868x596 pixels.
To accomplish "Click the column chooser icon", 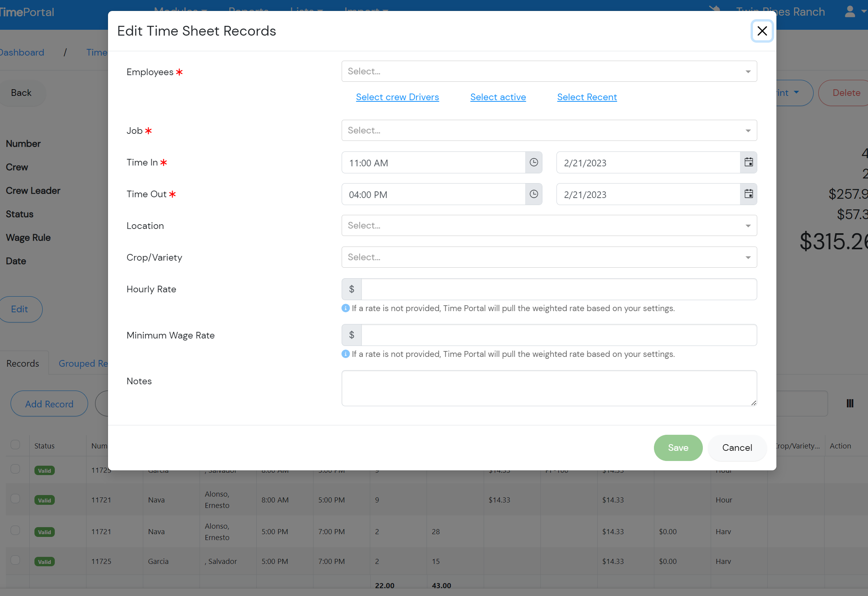I will coord(850,403).
